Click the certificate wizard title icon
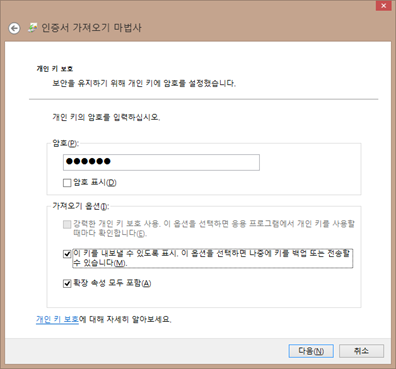This screenshot has height=369, width=396. (32, 28)
